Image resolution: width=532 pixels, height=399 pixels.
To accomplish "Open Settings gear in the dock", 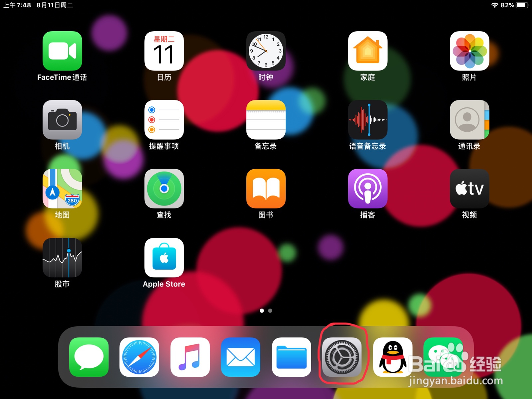I will (342, 357).
